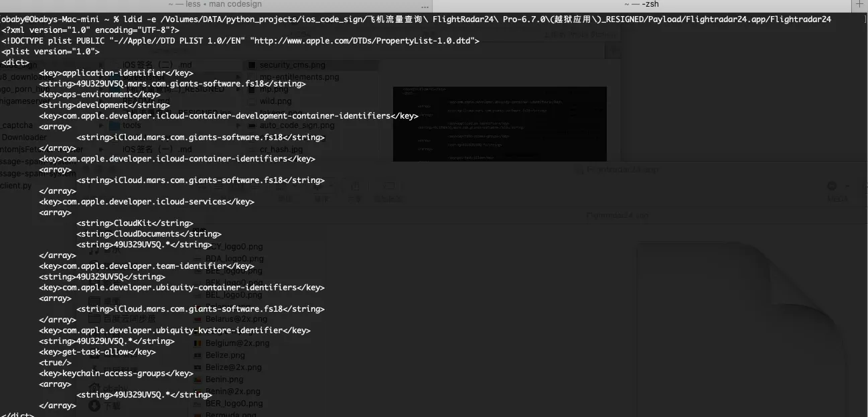
Task: Click the plist version="1.0" line
Action: click(x=51, y=52)
